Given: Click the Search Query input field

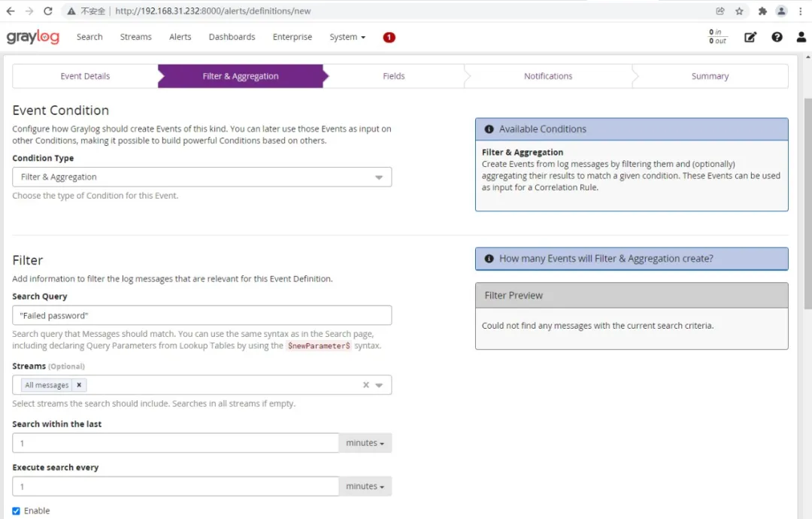Looking at the screenshot, I should [201, 315].
